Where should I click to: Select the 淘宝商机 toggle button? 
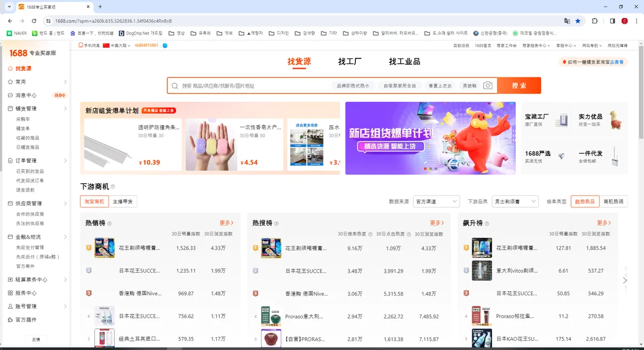point(94,201)
